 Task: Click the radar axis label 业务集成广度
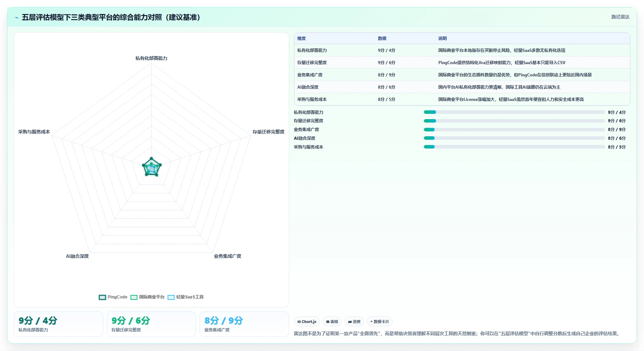pos(227,256)
